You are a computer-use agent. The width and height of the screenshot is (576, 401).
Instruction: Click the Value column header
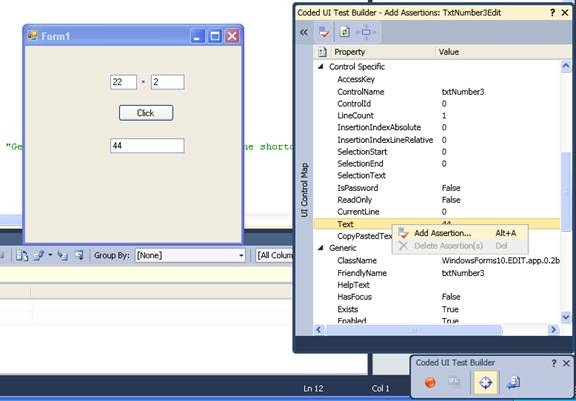coord(503,52)
